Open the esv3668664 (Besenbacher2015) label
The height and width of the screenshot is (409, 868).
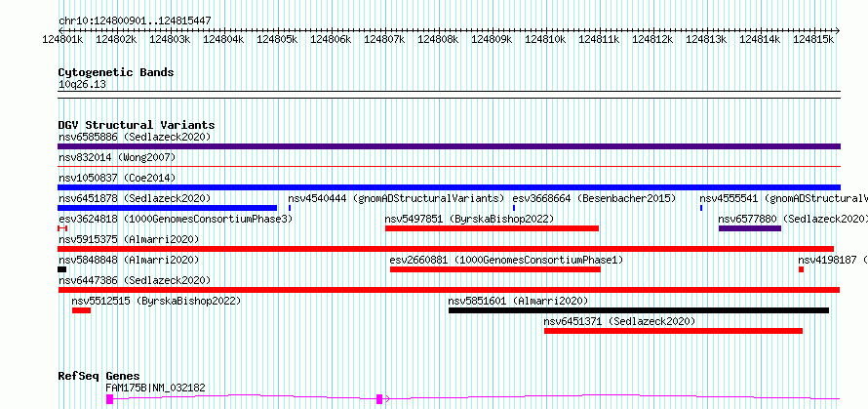[595, 198]
